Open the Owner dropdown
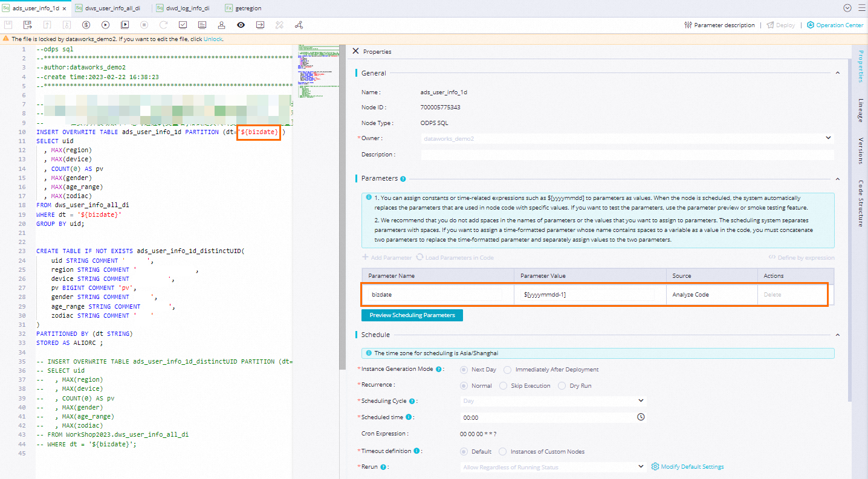Viewport: 868px width, 479px height. click(x=627, y=138)
